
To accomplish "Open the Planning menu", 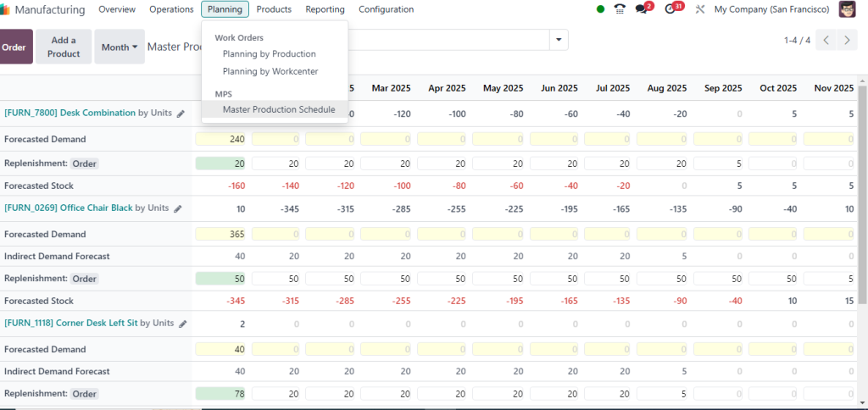I will 225,9.
